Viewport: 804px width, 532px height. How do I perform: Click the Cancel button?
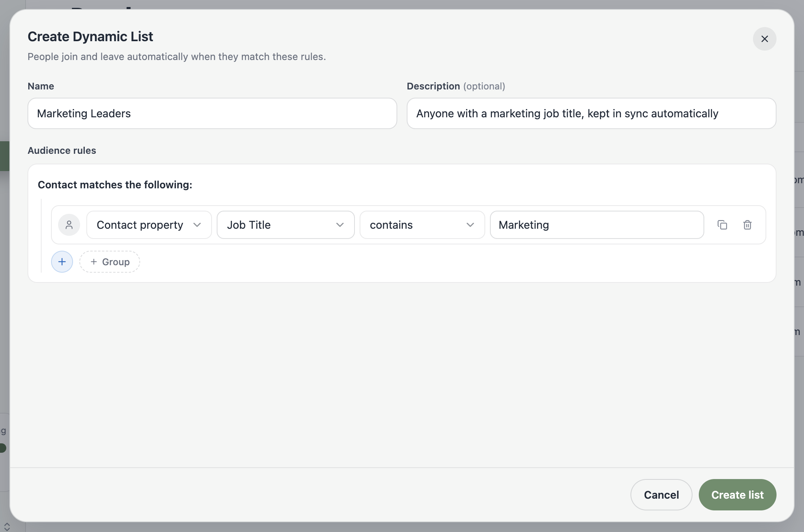click(x=661, y=495)
